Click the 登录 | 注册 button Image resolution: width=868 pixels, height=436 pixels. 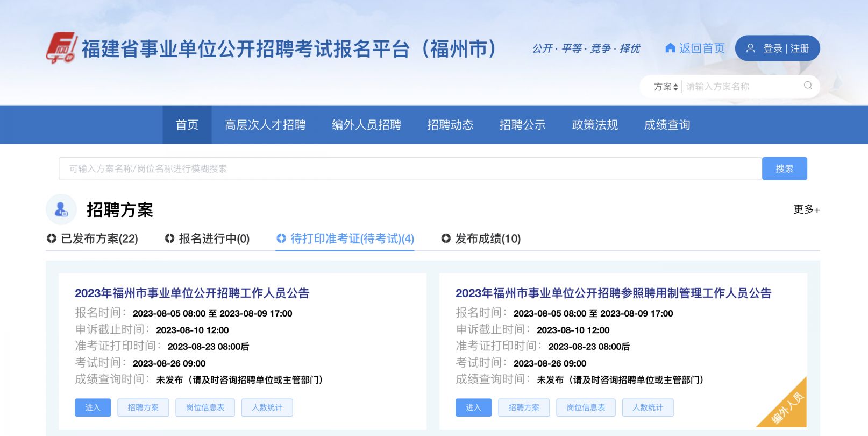click(x=777, y=48)
